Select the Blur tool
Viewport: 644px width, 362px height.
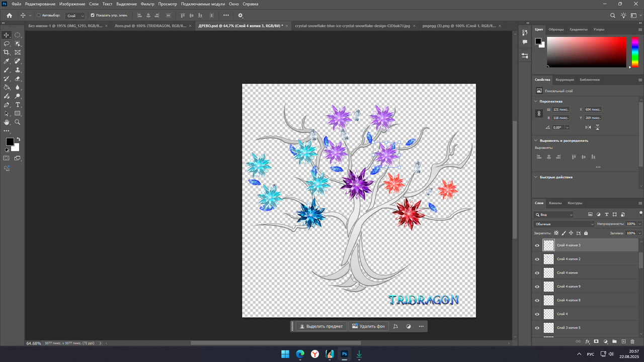pos(18,87)
